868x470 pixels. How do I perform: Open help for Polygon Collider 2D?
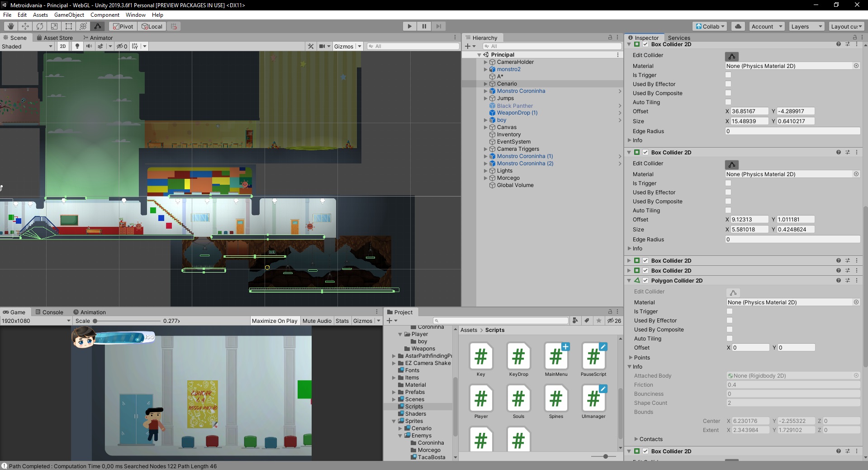(x=838, y=280)
